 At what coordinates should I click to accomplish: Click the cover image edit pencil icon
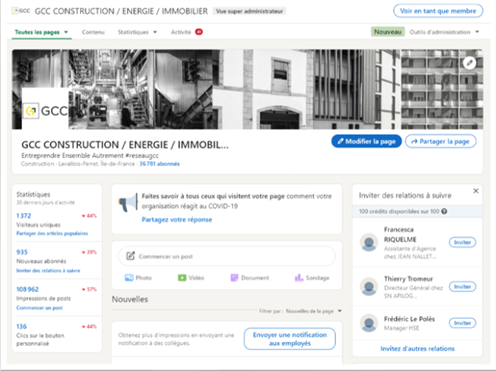tap(469, 62)
